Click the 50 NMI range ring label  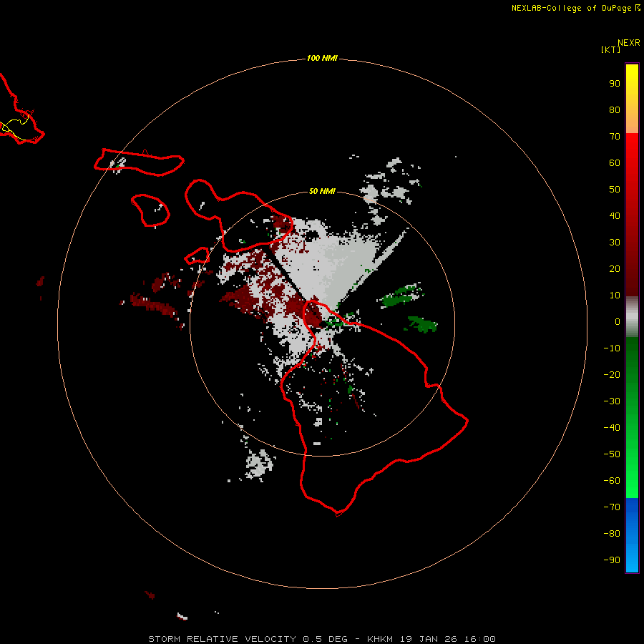(x=321, y=191)
